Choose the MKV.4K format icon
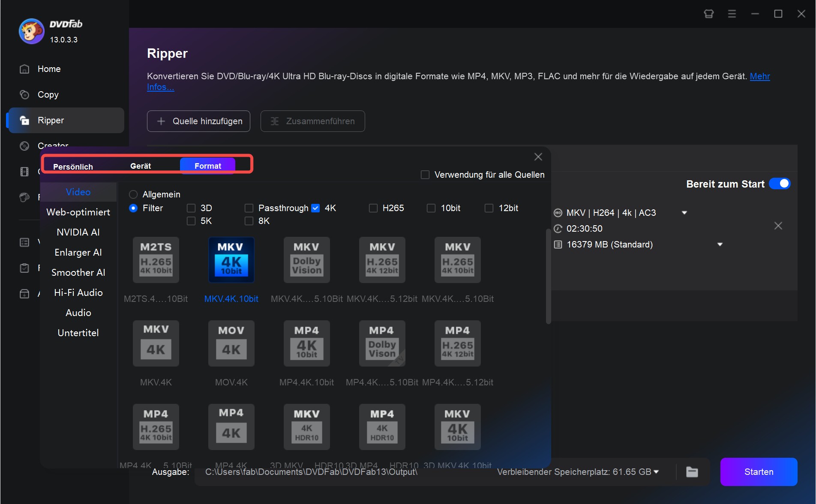This screenshot has height=504, width=816. tap(156, 343)
